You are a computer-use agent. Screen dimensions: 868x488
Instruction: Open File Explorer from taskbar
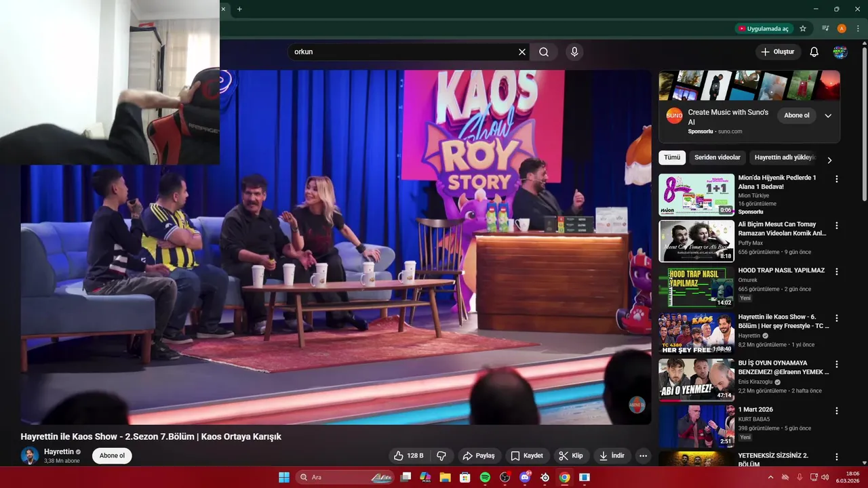click(x=446, y=477)
